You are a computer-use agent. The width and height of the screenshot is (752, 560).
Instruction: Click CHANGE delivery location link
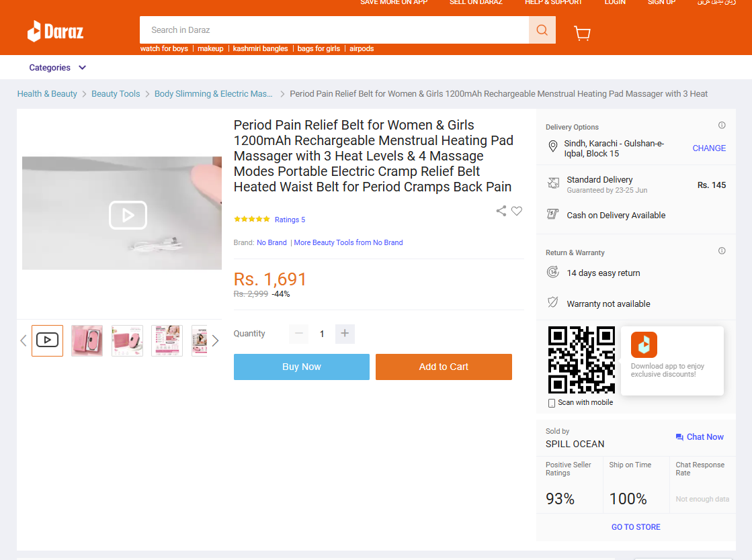709,148
